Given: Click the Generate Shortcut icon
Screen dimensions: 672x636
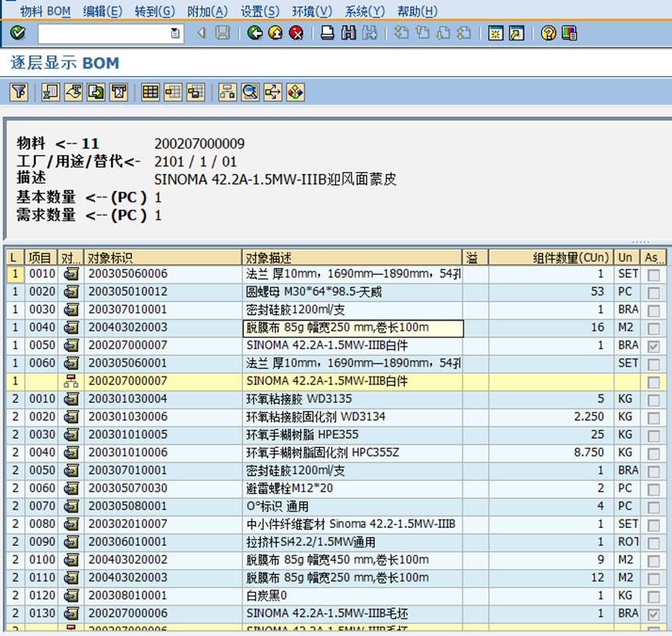Looking at the screenshot, I should click(x=517, y=33).
